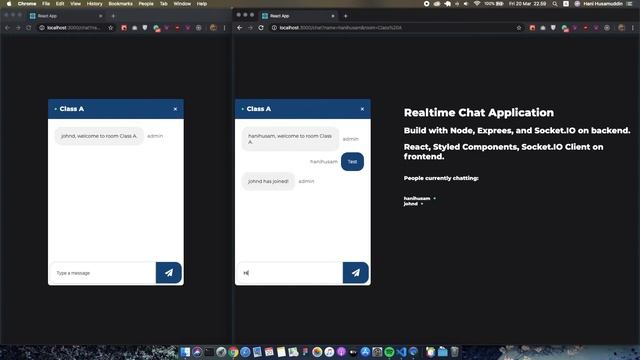Open Safari from the dock

pyautogui.click(x=245, y=351)
